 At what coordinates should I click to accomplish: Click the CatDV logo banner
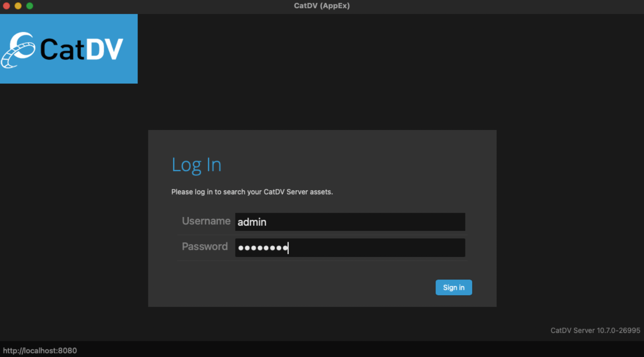69,49
